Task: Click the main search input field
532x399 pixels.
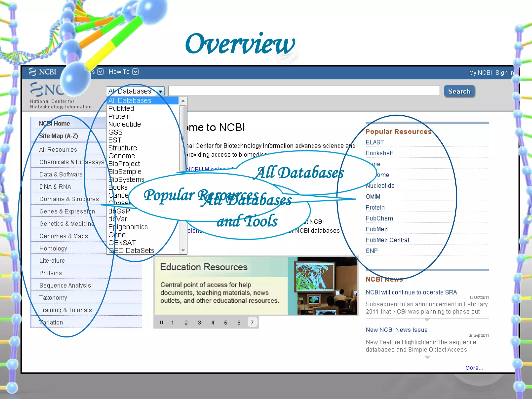Action: [x=304, y=91]
